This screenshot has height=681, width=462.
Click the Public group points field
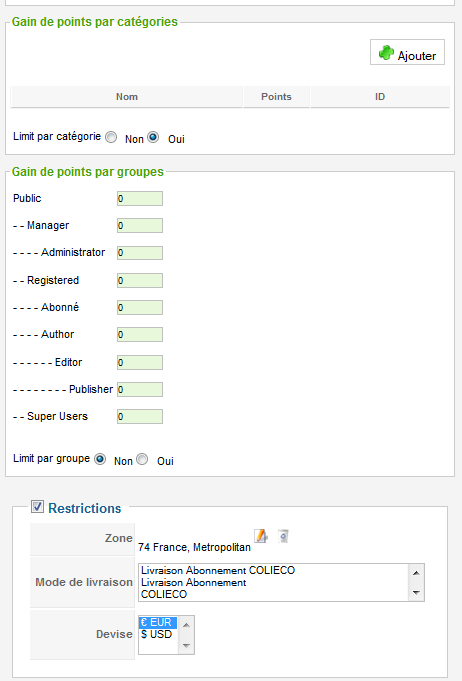pos(140,198)
